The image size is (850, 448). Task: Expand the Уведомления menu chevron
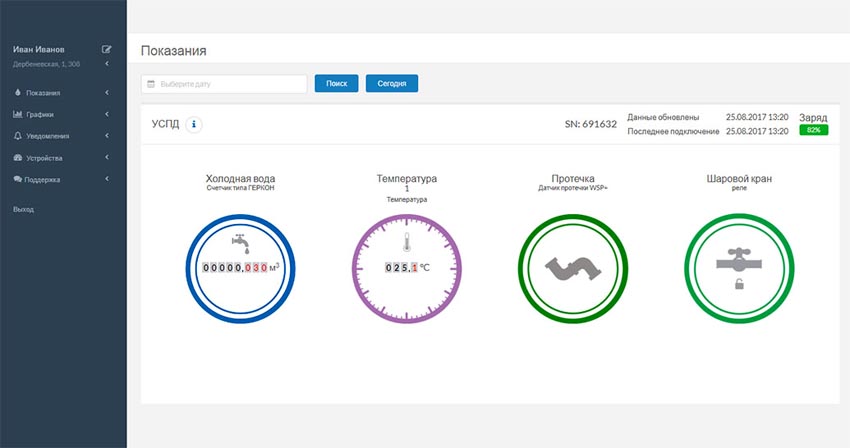click(107, 136)
